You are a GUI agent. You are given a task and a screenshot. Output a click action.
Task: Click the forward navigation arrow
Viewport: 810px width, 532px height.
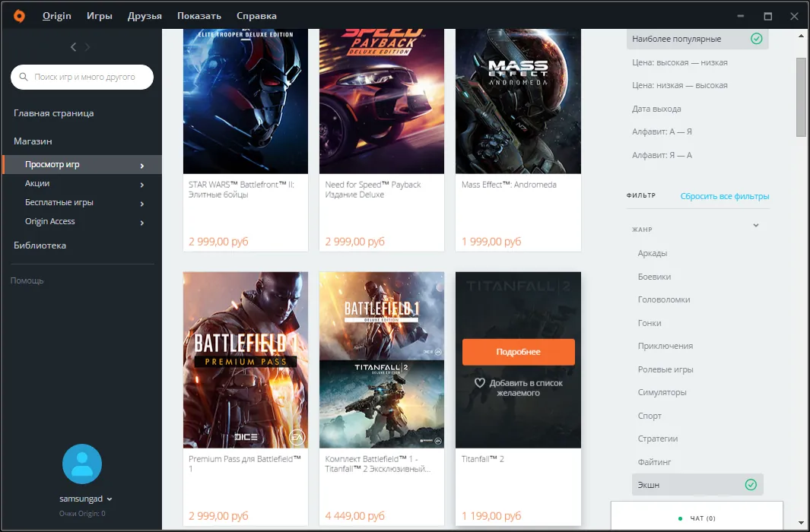(x=87, y=47)
